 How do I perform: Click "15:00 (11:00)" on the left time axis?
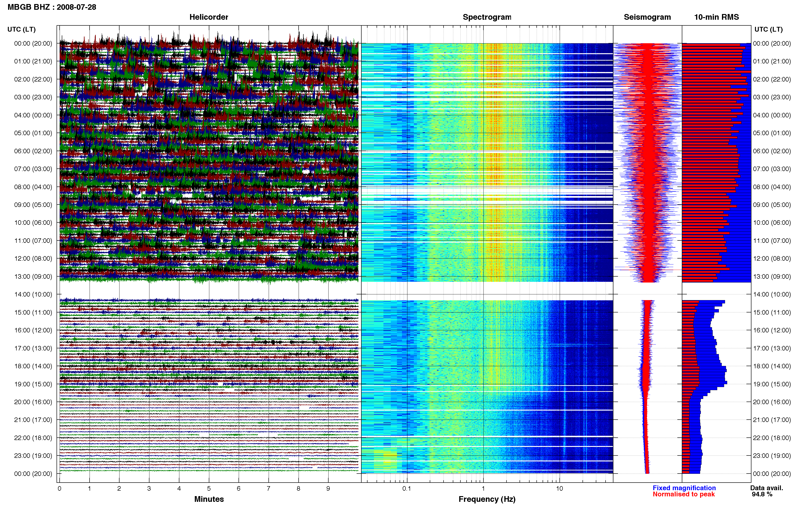click(x=33, y=312)
